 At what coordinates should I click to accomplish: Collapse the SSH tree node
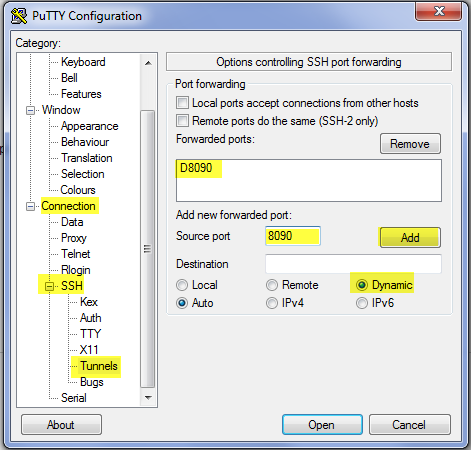(x=49, y=286)
